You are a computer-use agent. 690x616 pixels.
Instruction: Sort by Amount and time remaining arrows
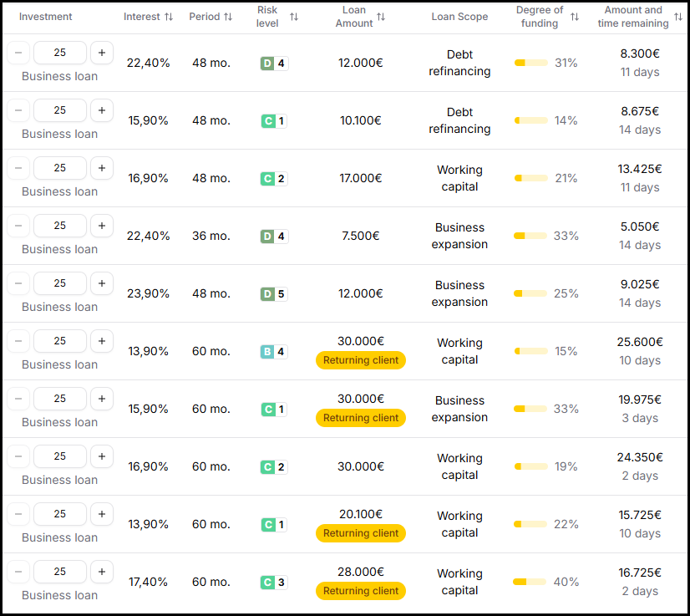[678, 17]
